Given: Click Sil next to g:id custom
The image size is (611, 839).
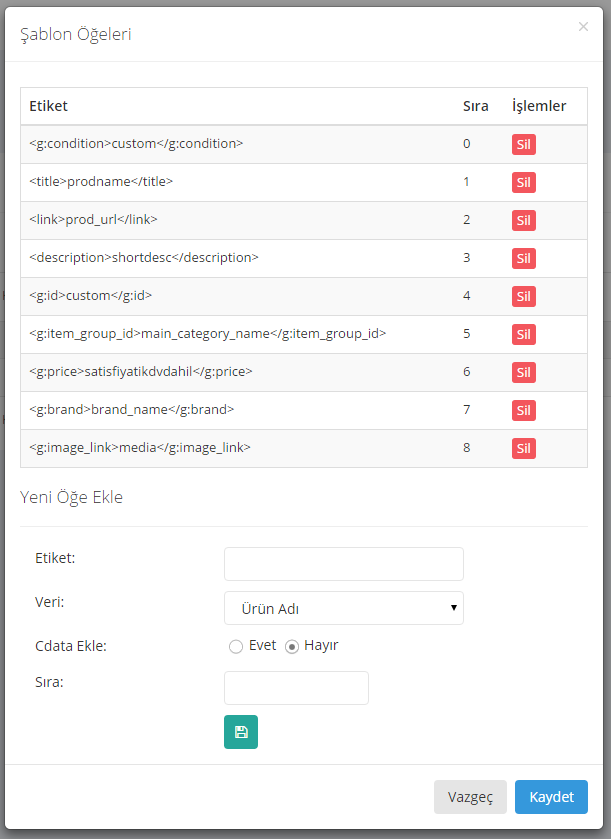Looking at the screenshot, I should click(524, 296).
